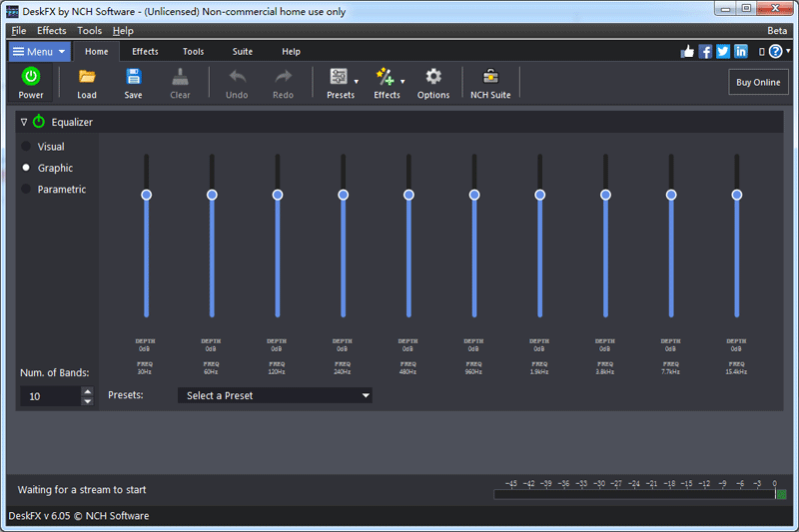
Task: Open the Select a Preset combo box
Action: pos(275,395)
